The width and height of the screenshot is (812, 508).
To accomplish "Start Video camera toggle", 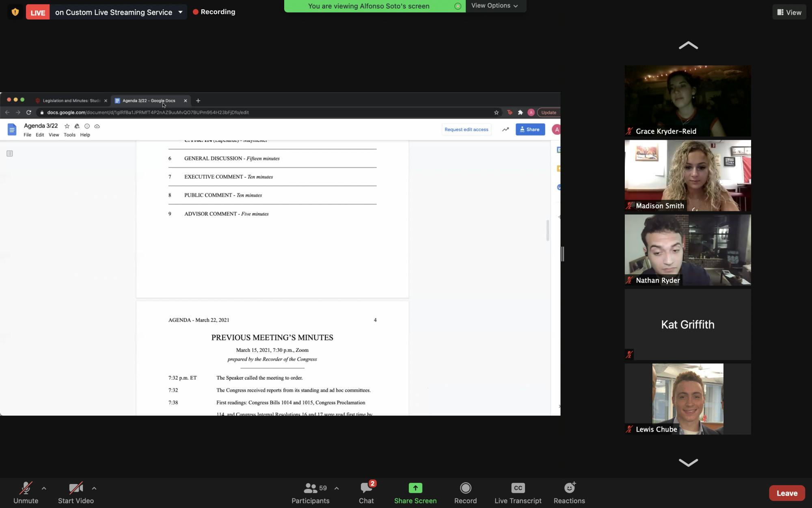I will point(76,493).
